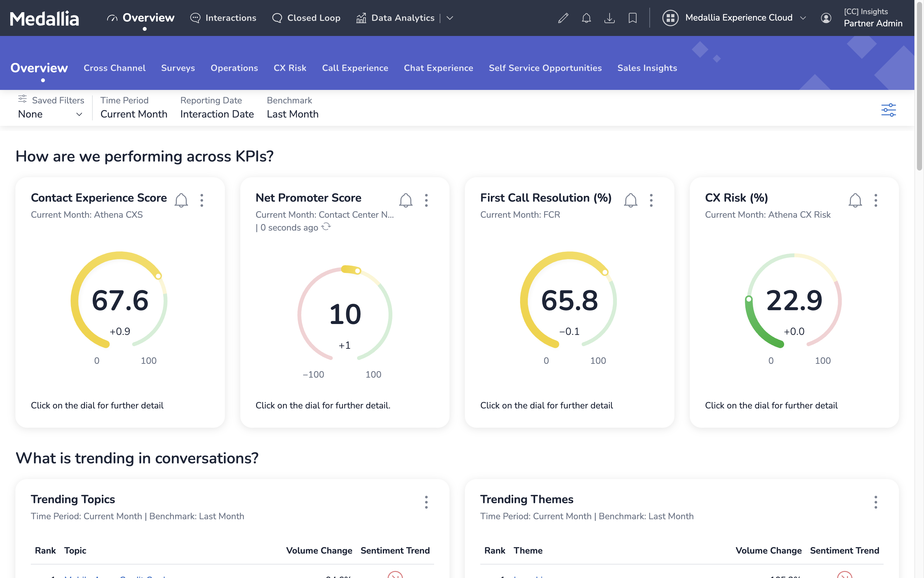Click Partner Admin account name
This screenshot has width=924, height=578.
click(x=873, y=23)
